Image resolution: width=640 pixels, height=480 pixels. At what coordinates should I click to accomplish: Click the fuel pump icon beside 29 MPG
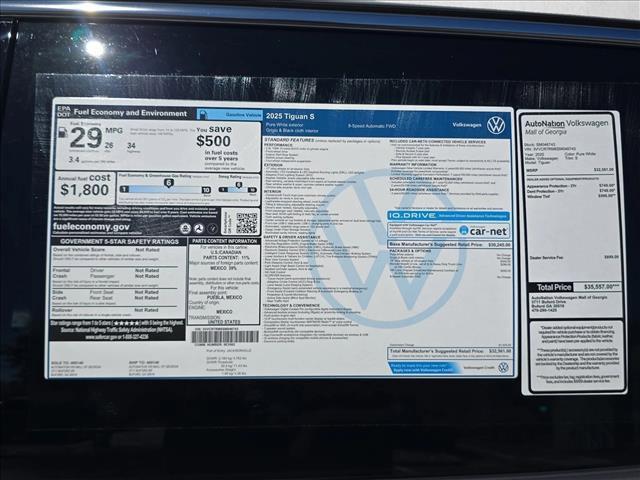63,133
